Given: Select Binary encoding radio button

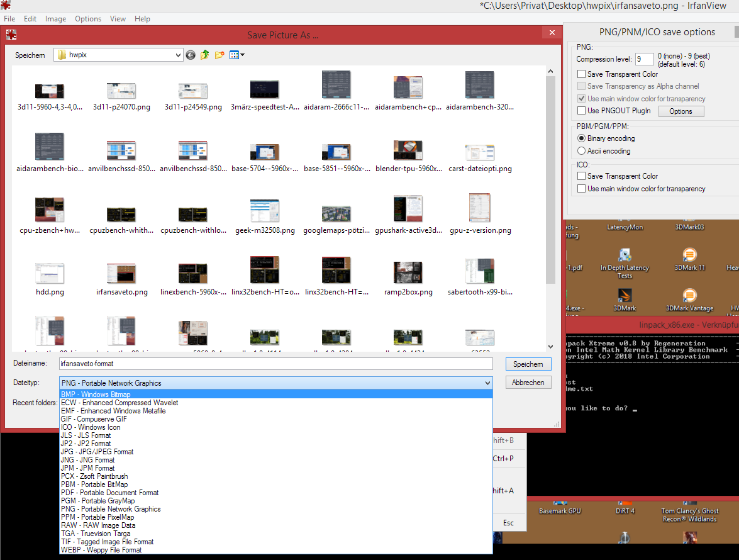Looking at the screenshot, I should [x=582, y=138].
